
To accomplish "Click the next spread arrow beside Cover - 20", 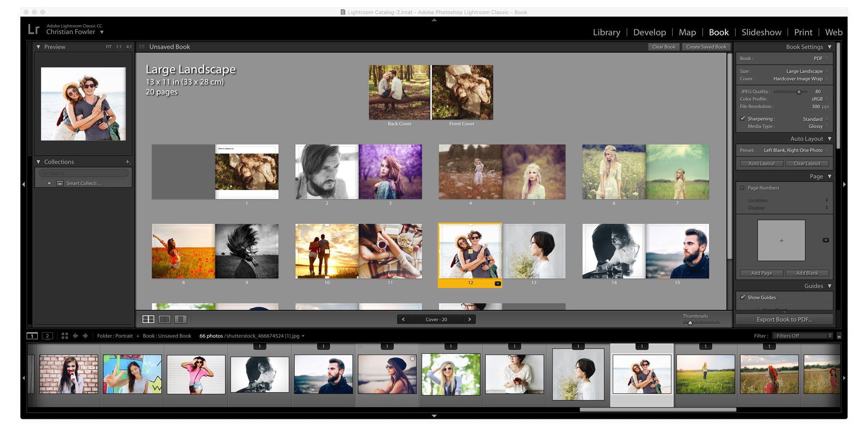I will pyautogui.click(x=470, y=319).
